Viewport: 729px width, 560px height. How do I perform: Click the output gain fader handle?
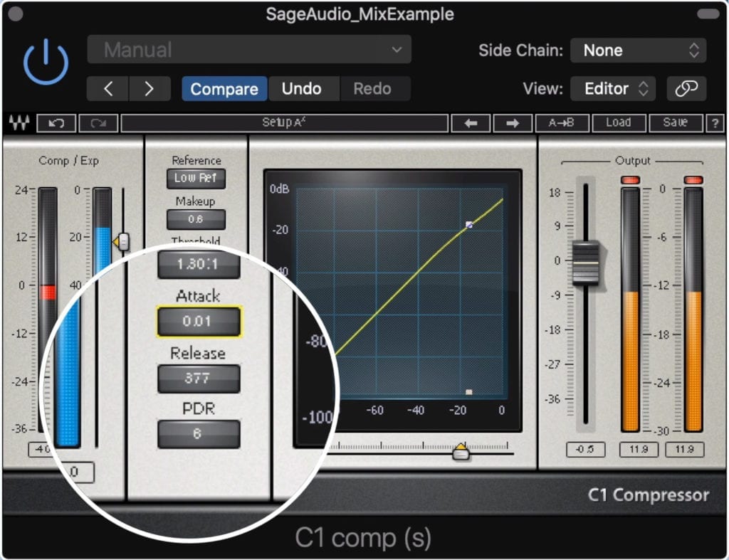click(585, 263)
